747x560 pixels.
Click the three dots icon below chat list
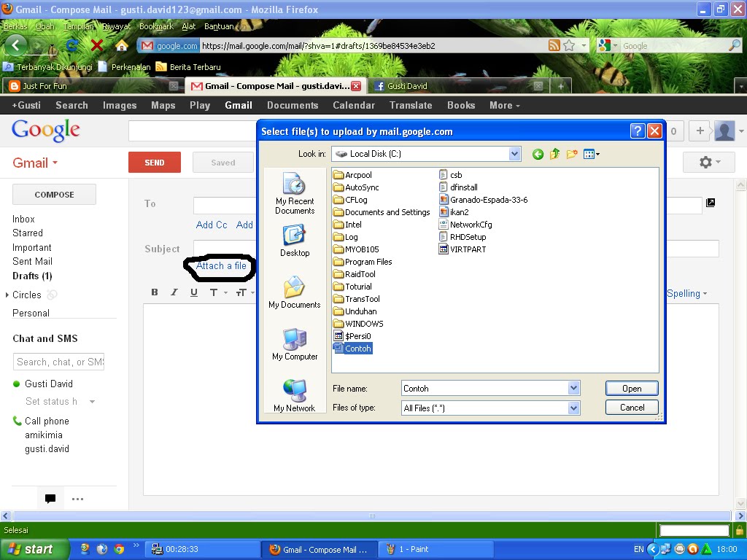click(x=77, y=499)
